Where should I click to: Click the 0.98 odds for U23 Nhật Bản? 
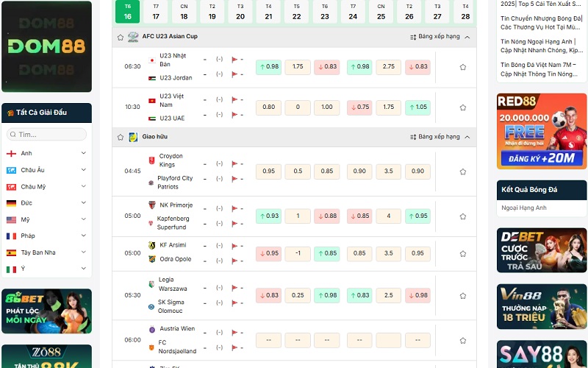click(268, 67)
